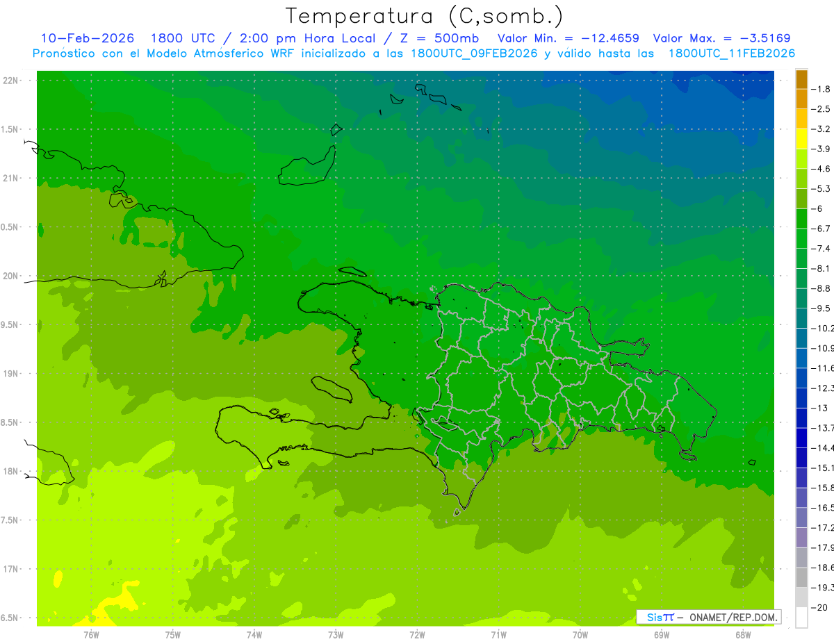Click the "-3.9" colorbar value
This screenshot has width=834, height=644.
tap(821, 149)
